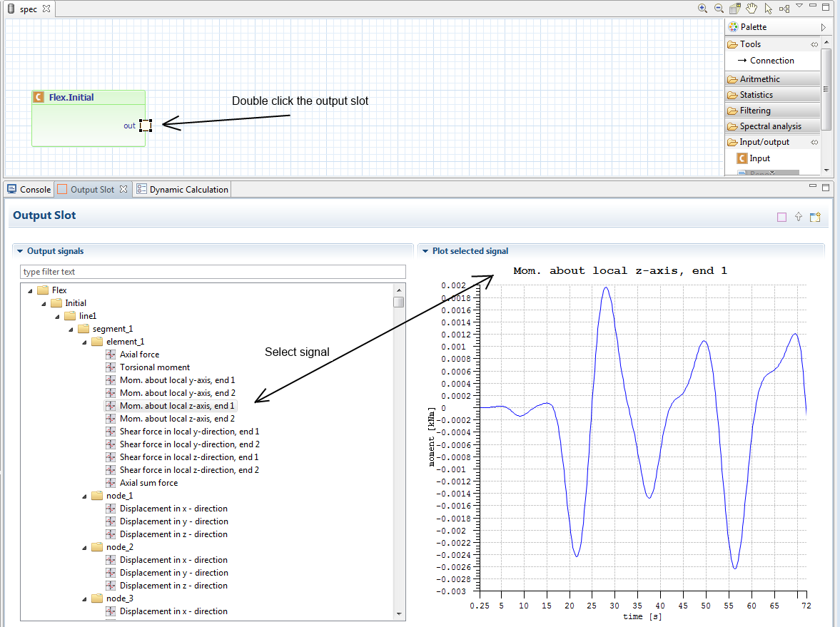Collapse the Output signals section
Viewport: 840px width, 627px height.
[20, 251]
